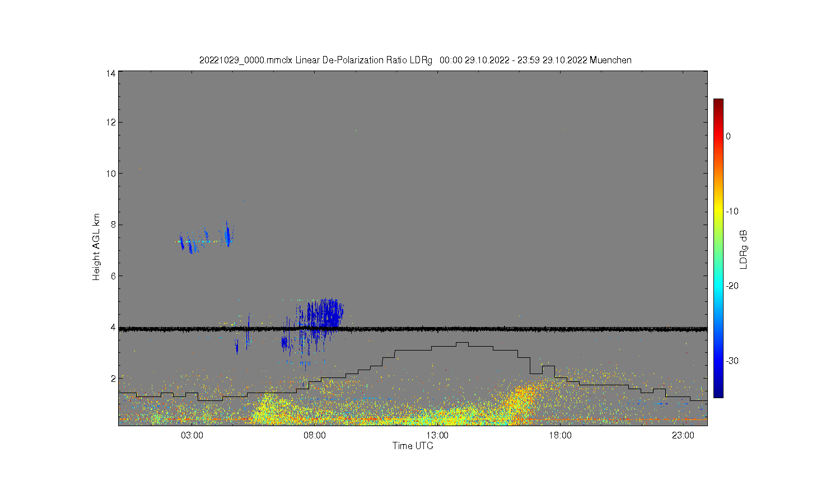Click the 'Height AGL km' axis label
Viewport: 840px width, 504px height.
pyautogui.click(x=96, y=247)
